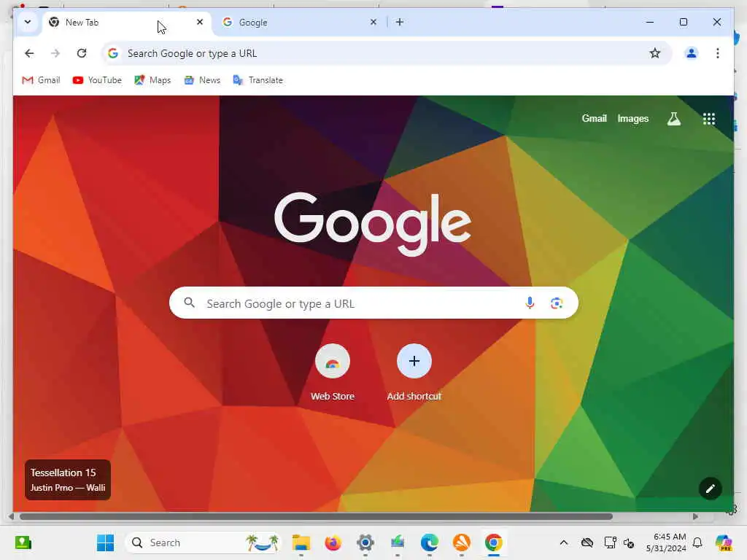
Task: Click the scrollbar right arrow
Action: coord(695,517)
